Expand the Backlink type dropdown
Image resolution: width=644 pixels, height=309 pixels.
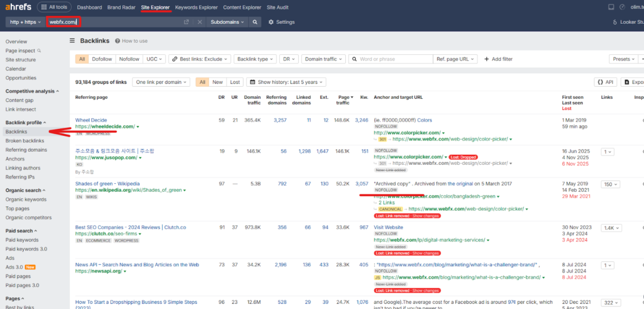point(255,59)
